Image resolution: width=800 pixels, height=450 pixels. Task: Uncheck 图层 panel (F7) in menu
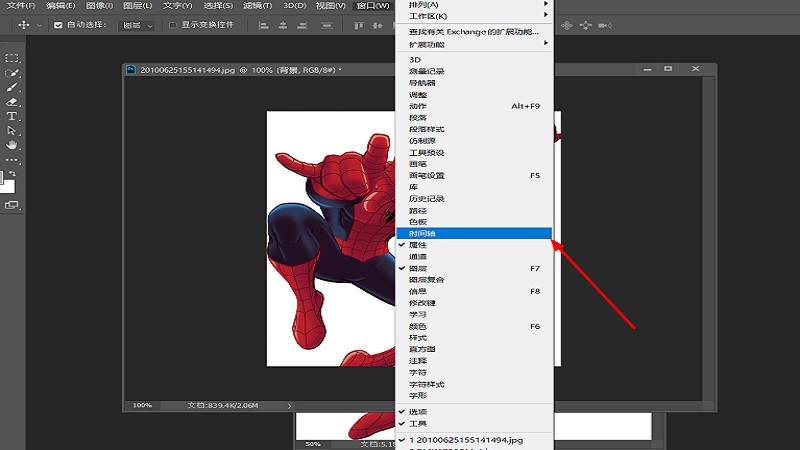(474, 268)
